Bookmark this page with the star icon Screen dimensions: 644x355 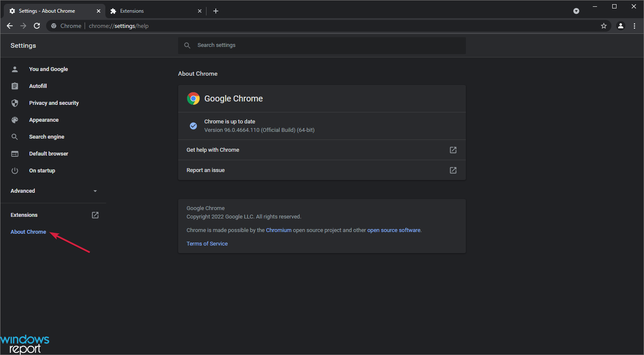click(604, 26)
